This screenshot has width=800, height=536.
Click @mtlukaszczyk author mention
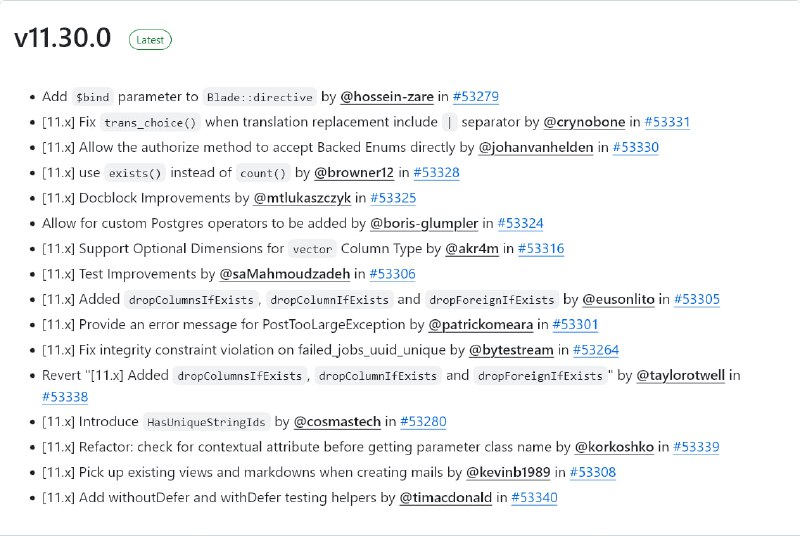coord(302,198)
